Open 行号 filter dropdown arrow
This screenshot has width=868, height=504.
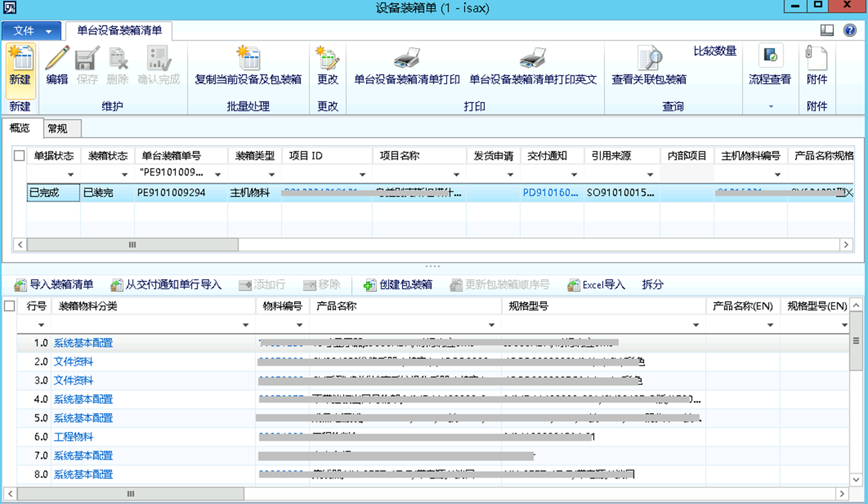coord(41,326)
